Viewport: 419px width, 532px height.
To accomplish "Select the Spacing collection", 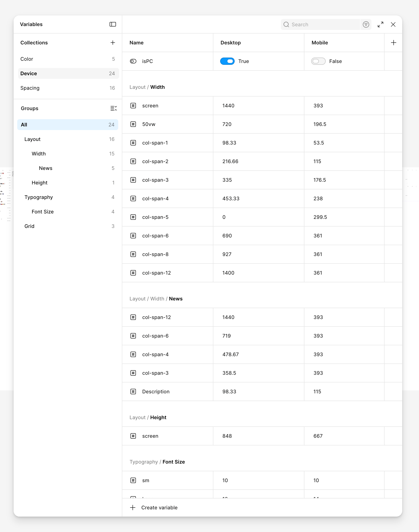I will coord(68,88).
